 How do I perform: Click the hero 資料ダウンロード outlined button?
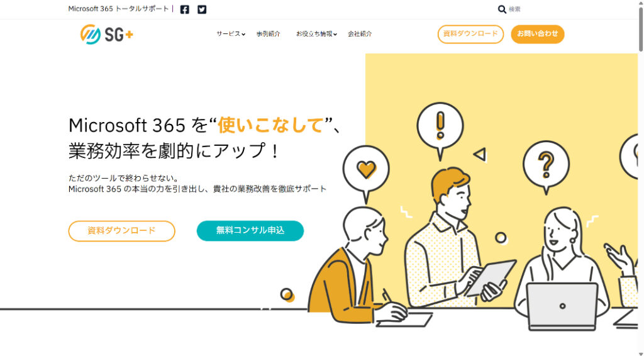pos(121,231)
